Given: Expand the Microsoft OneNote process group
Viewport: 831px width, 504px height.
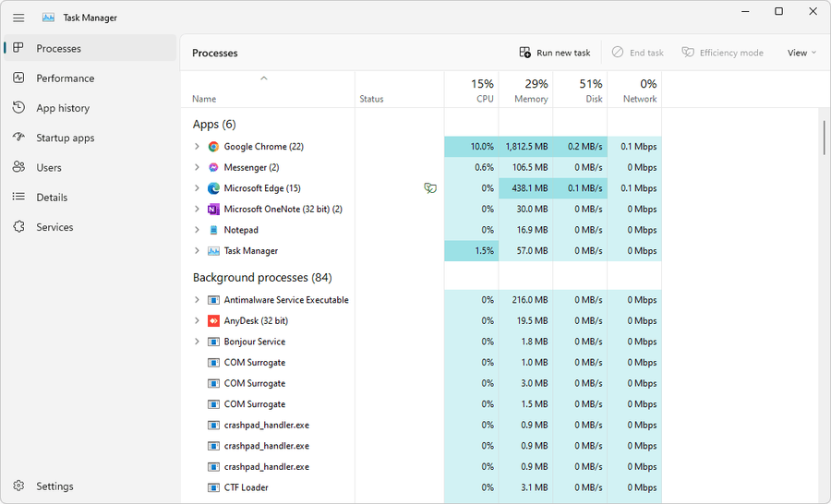Looking at the screenshot, I should pos(197,209).
